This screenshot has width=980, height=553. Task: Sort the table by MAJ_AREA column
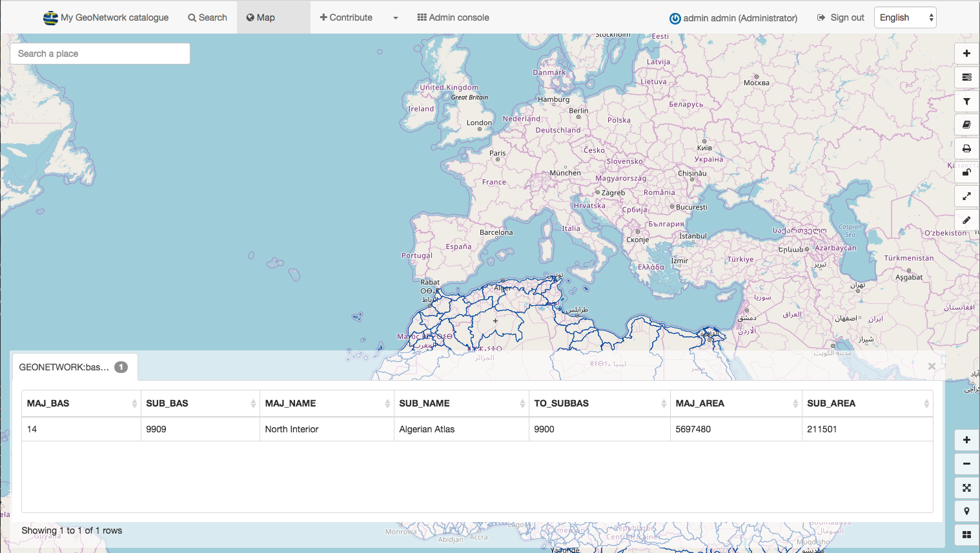tap(795, 403)
